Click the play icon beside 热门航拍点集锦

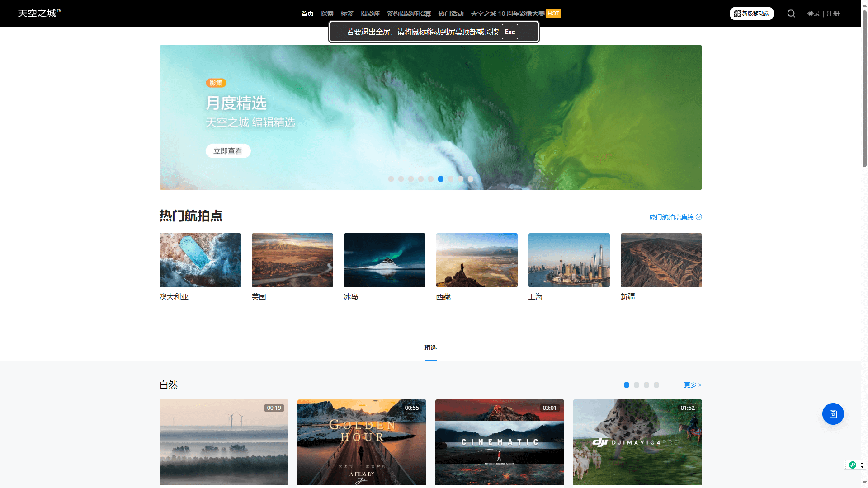[x=699, y=217]
